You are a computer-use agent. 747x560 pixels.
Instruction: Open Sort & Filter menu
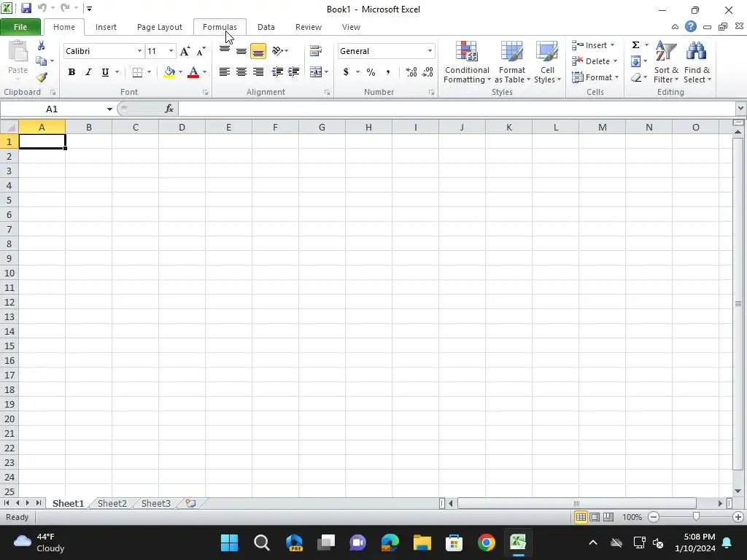[666, 62]
